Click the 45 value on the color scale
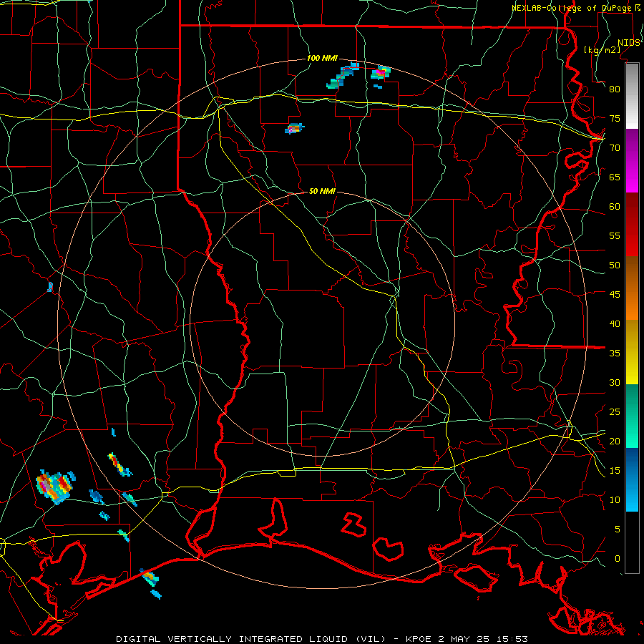Image resolution: width=644 pixels, height=644 pixels. coord(615,295)
